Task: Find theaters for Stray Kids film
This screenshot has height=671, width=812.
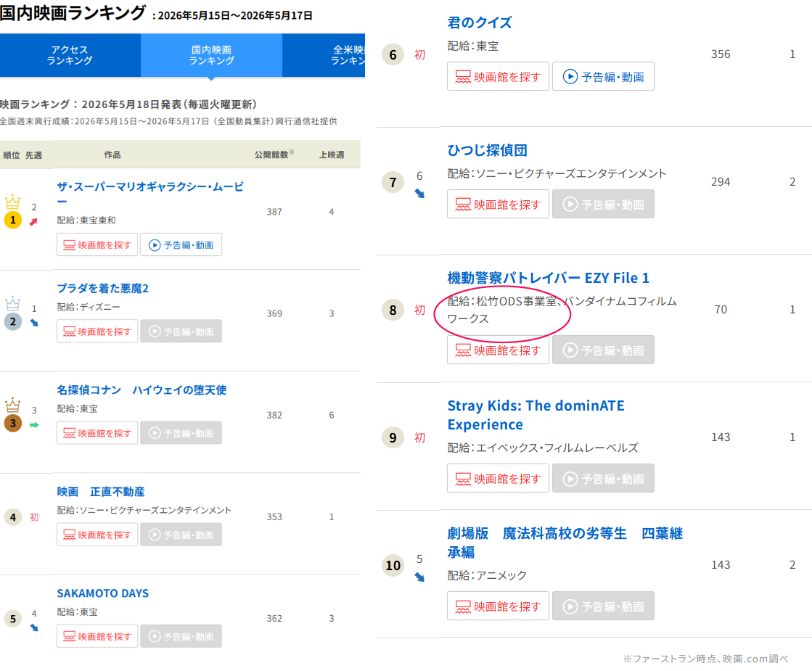Action: 499,478
